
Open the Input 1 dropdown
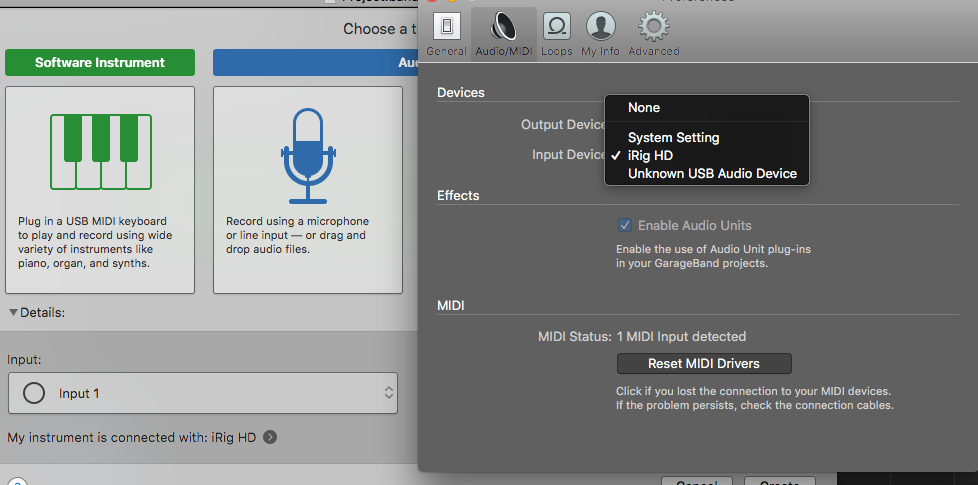tap(203, 393)
